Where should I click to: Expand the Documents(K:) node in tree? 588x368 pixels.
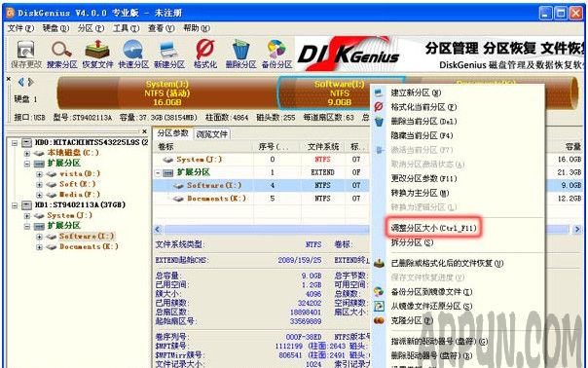[39, 247]
